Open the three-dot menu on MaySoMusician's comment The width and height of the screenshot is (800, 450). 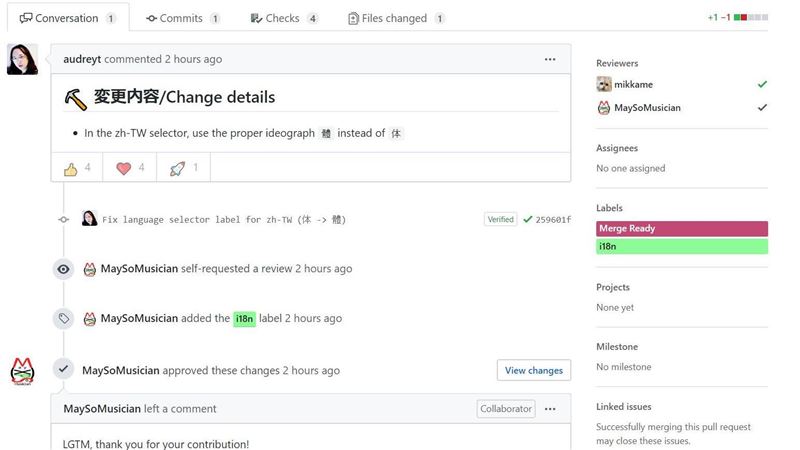point(549,409)
